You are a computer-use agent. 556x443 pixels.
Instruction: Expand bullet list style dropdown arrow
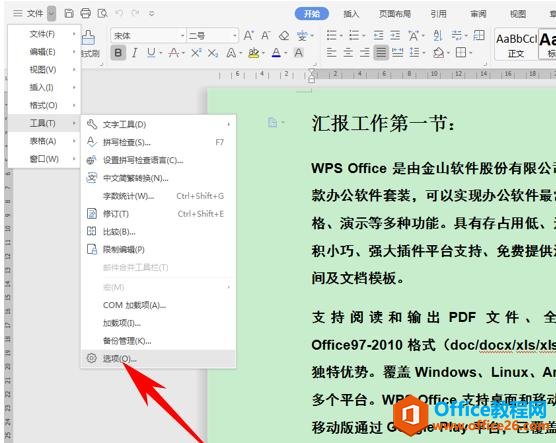tap(341, 35)
